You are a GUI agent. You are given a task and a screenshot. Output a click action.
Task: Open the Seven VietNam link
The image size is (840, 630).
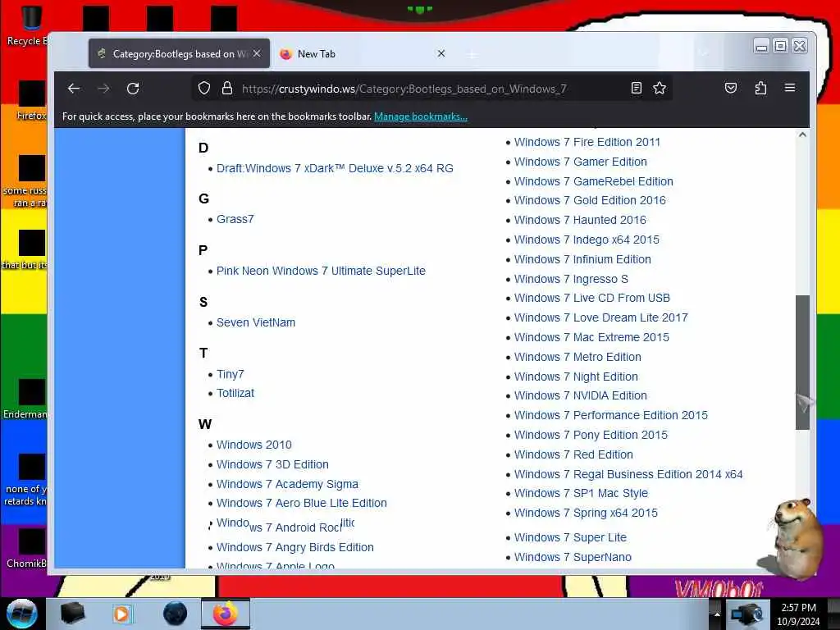tap(256, 322)
